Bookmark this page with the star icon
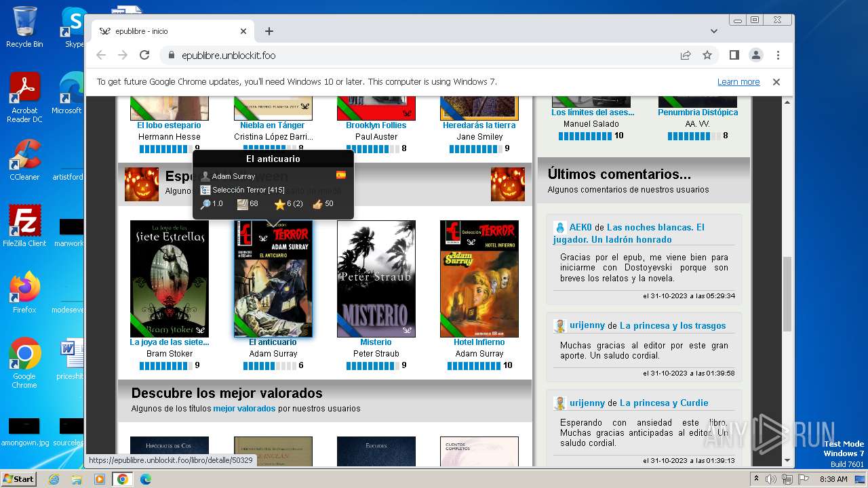 (707, 55)
